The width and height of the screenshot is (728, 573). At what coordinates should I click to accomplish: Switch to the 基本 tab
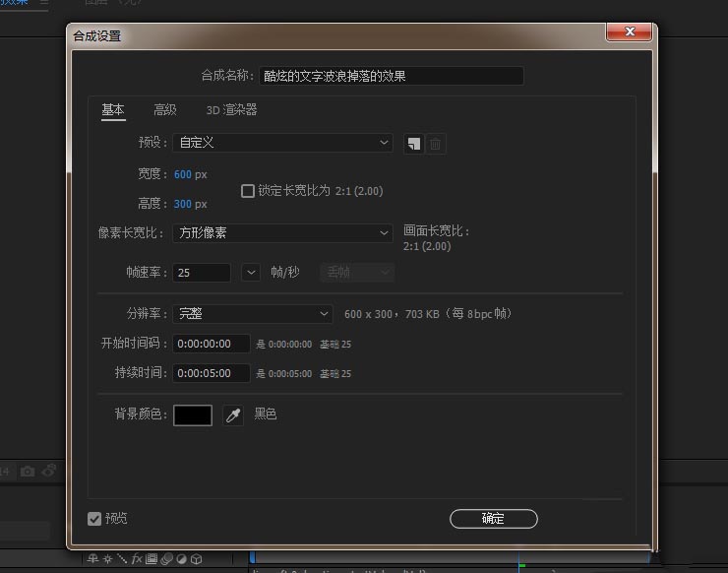(x=113, y=110)
